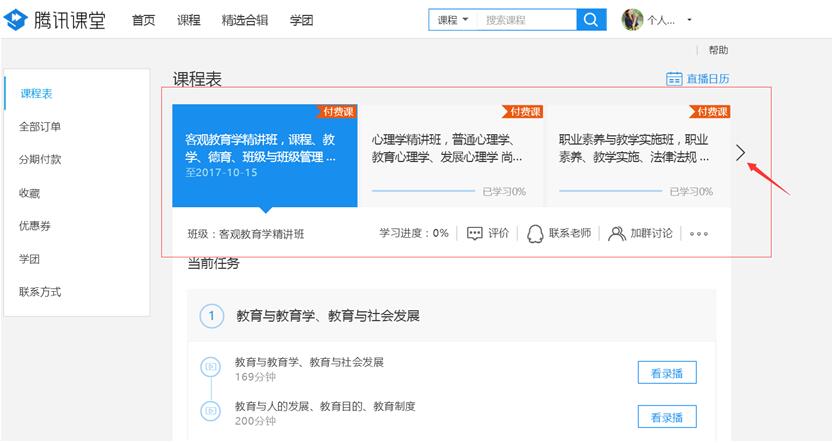
Task: Click 看录播 for 教育与教育学 lesson
Action: [667, 373]
